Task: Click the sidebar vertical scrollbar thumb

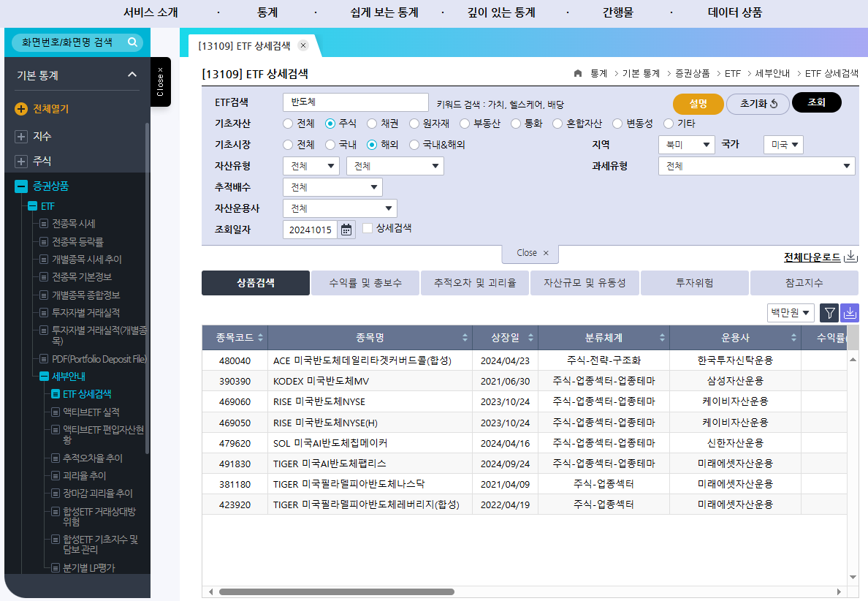Action: (x=147, y=288)
